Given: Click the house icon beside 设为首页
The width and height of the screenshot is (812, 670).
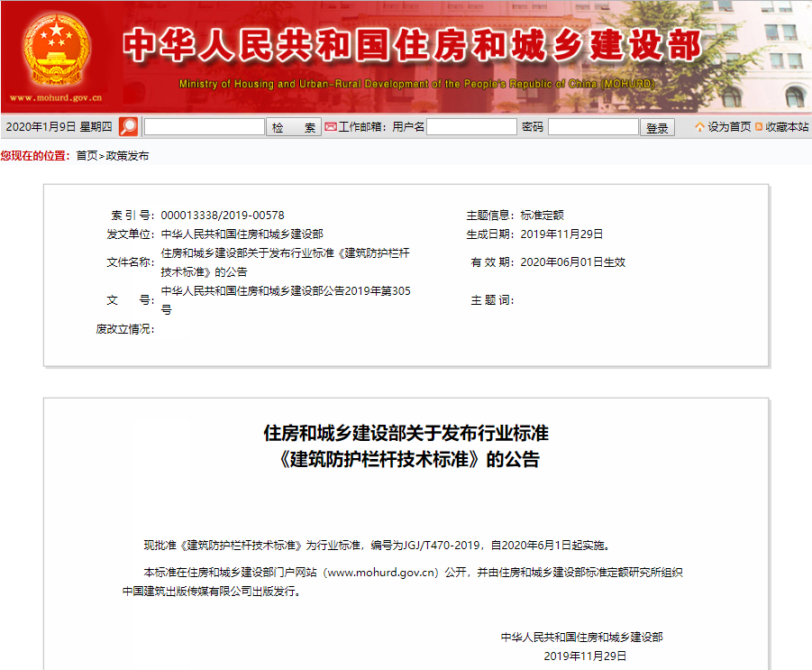Looking at the screenshot, I should [x=699, y=127].
